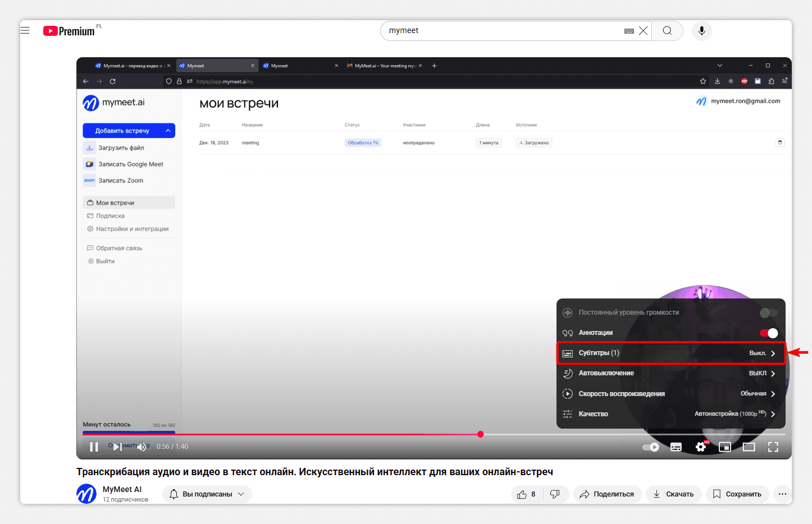Select the Mymeet.ai - перевод видео browser tab
Viewport: 812px width, 524px height.
click(x=133, y=66)
